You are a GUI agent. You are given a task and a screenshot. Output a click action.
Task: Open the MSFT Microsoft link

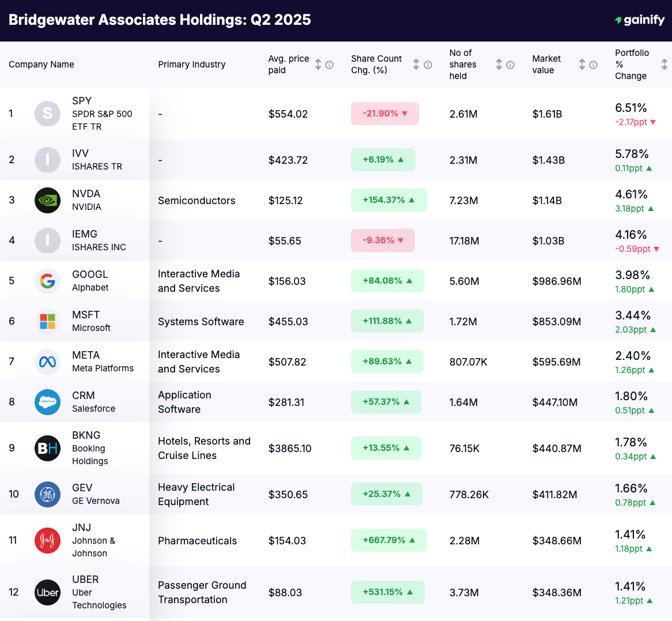click(91, 321)
